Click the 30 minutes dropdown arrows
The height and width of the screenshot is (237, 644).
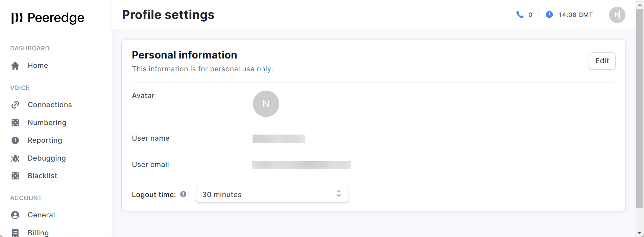coord(339,194)
